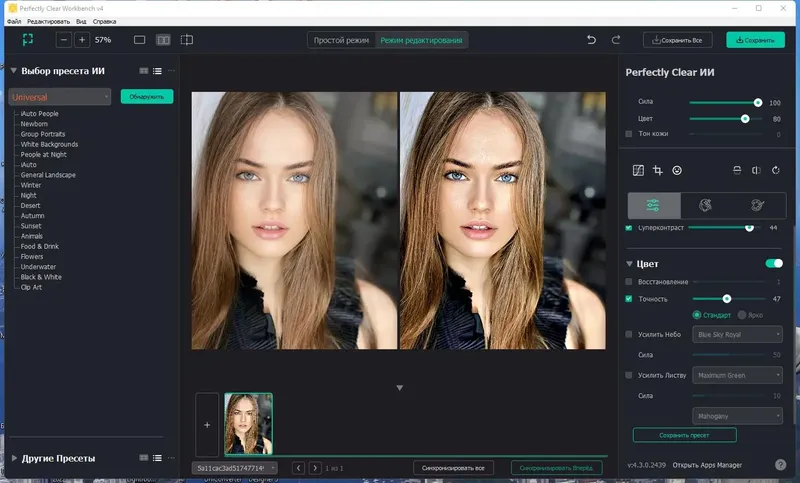Screen dimensions: 800x483
Task: Turn off the Цвет section toggle
Action: [x=774, y=263]
